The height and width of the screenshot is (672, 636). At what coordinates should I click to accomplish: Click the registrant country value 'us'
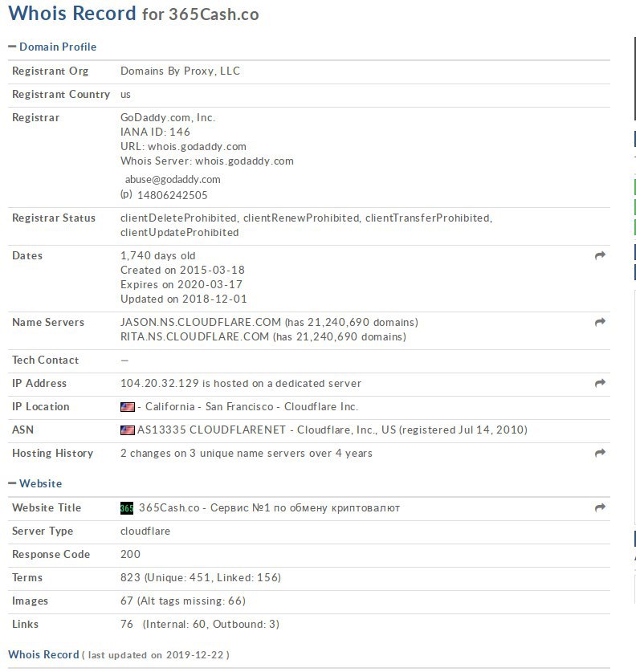(125, 94)
